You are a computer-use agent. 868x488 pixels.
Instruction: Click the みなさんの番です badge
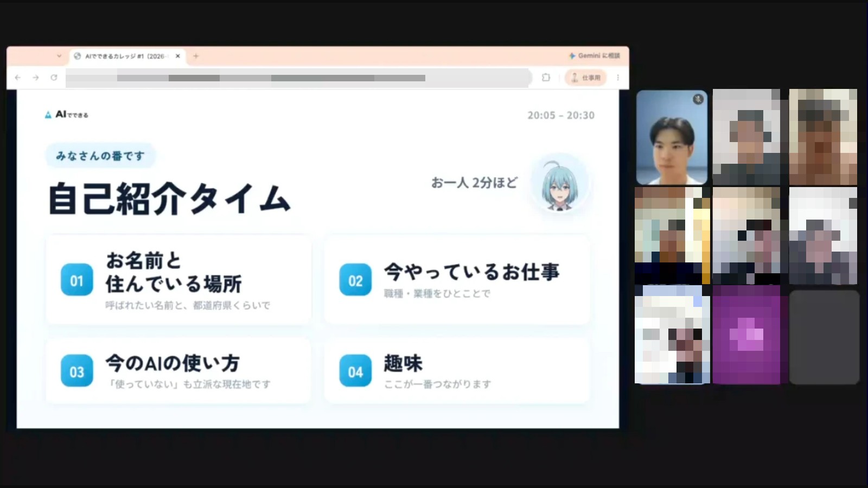click(100, 156)
